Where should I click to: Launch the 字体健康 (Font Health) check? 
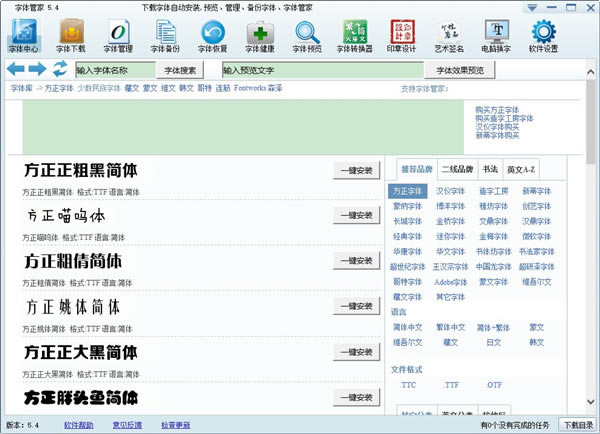point(260,35)
